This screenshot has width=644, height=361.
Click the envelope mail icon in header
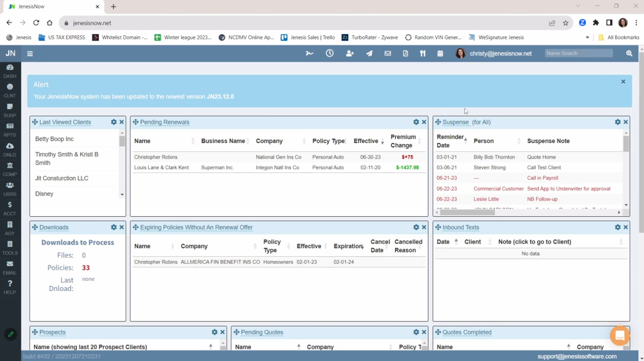coord(388,53)
